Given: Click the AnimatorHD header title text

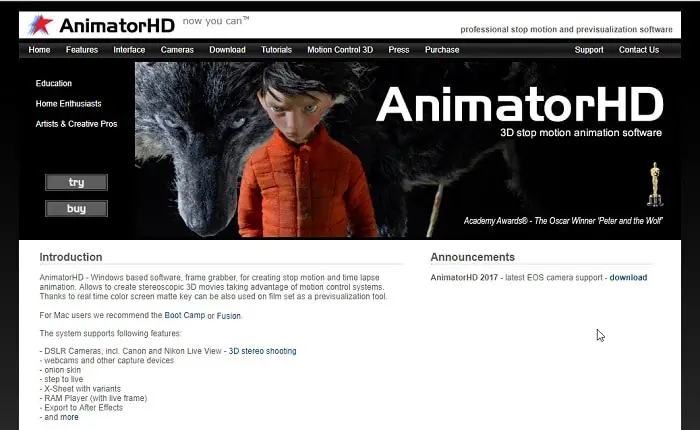Looking at the screenshot, I should point(117,26).
